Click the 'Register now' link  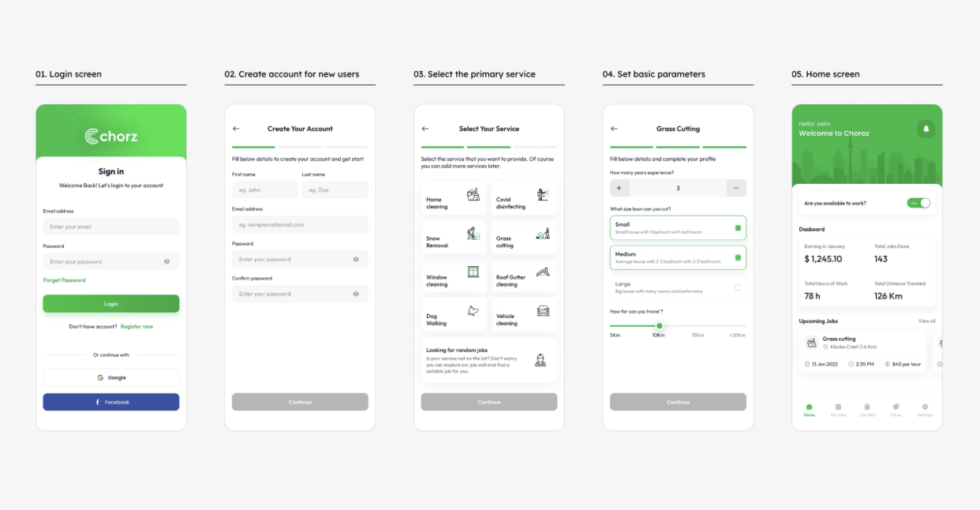(137, 326)
